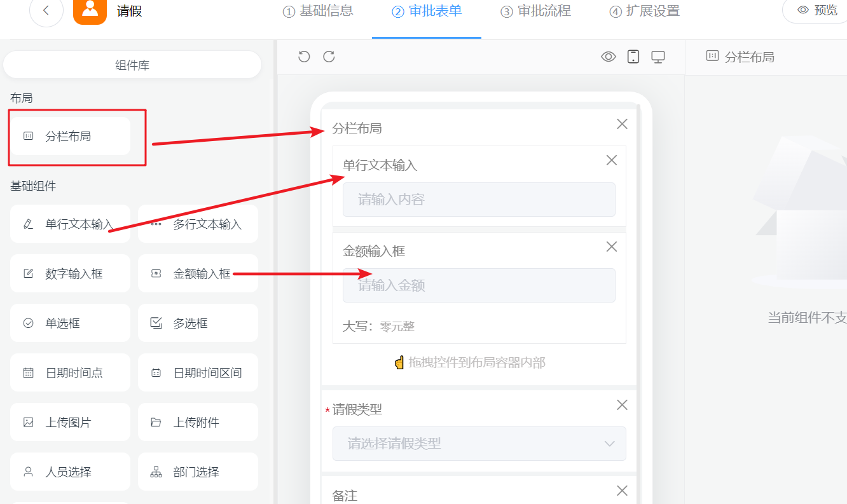This screenshot has width=847, height=504.
Task: Click the 分栏布局 title in form canvas
Action: click(x=357, y=128)
